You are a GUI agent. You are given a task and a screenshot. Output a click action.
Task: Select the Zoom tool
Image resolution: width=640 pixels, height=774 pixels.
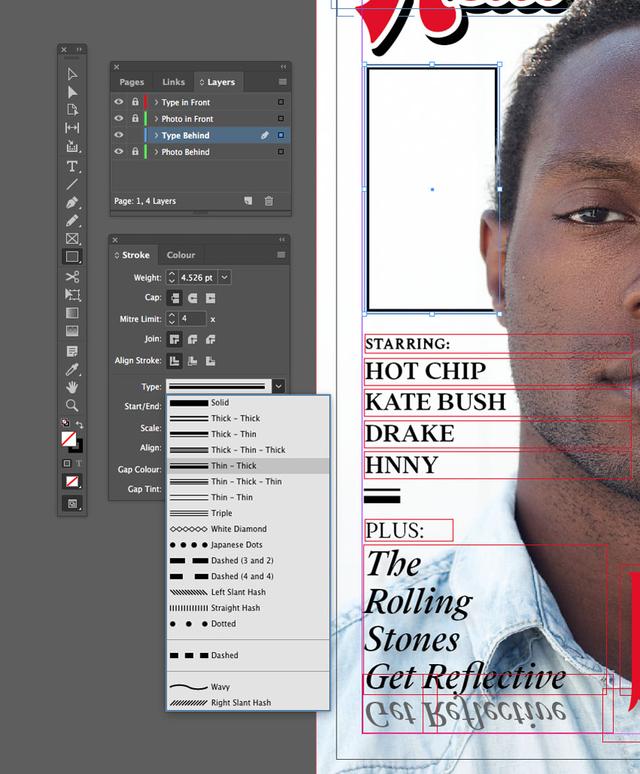(72, 405)
